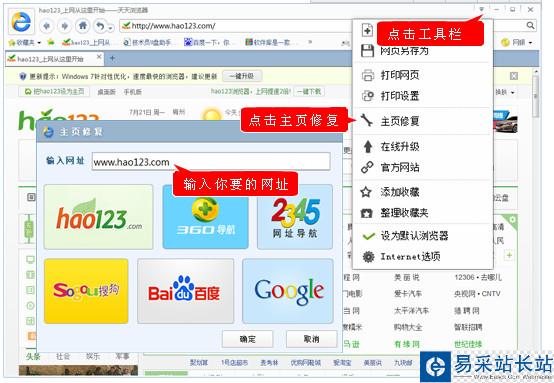Click the page's vertical scrollbar thumb
Image resolution: width=554 pixels, height=383 pixels.
[536, 96]
